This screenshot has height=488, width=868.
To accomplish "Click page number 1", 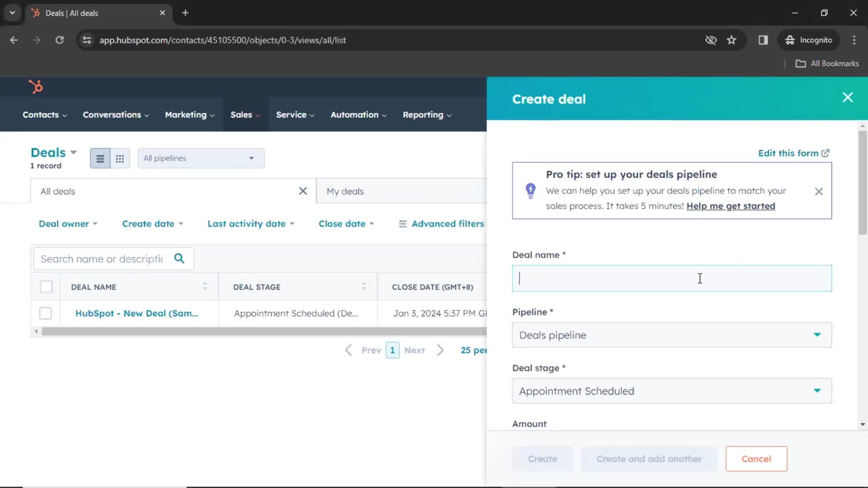I will point(392,350).
